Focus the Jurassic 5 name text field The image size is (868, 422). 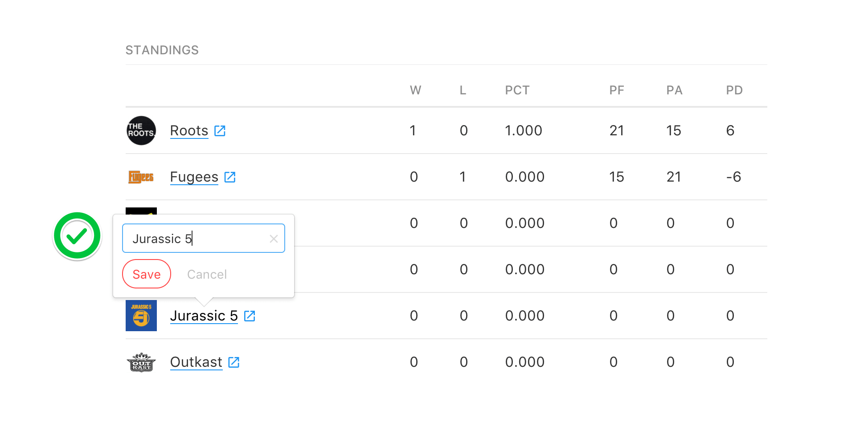204,239
